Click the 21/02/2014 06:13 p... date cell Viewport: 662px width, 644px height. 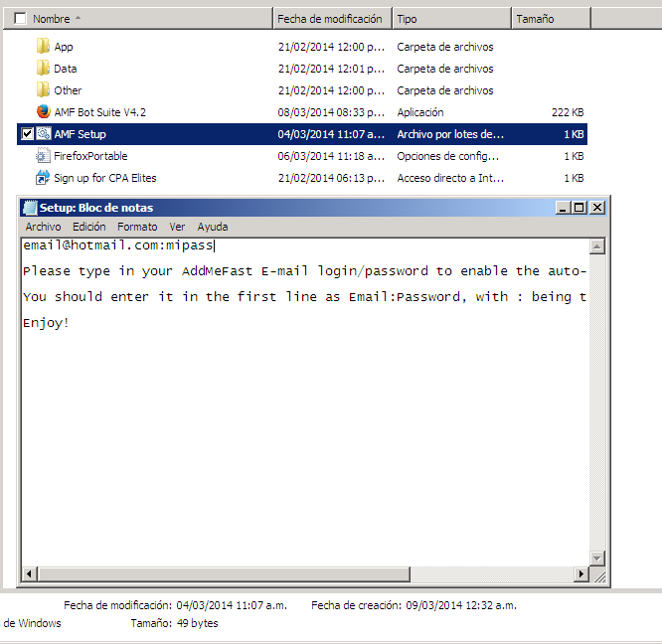click(331, 178)
